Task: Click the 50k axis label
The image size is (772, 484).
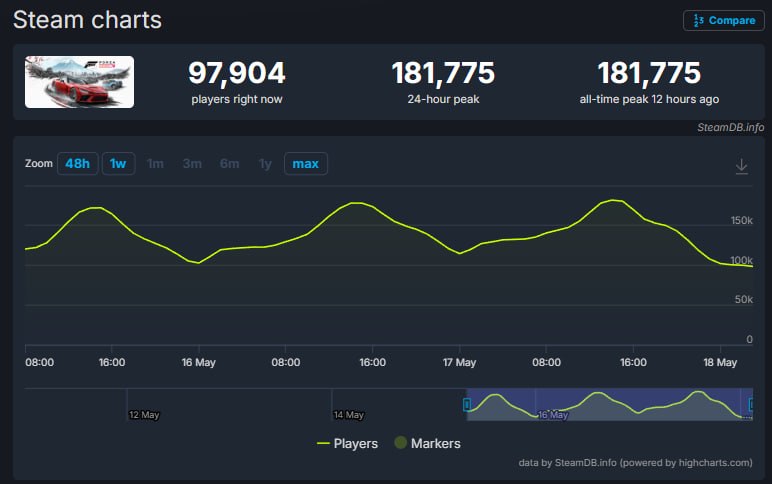Action: point(743,299)
